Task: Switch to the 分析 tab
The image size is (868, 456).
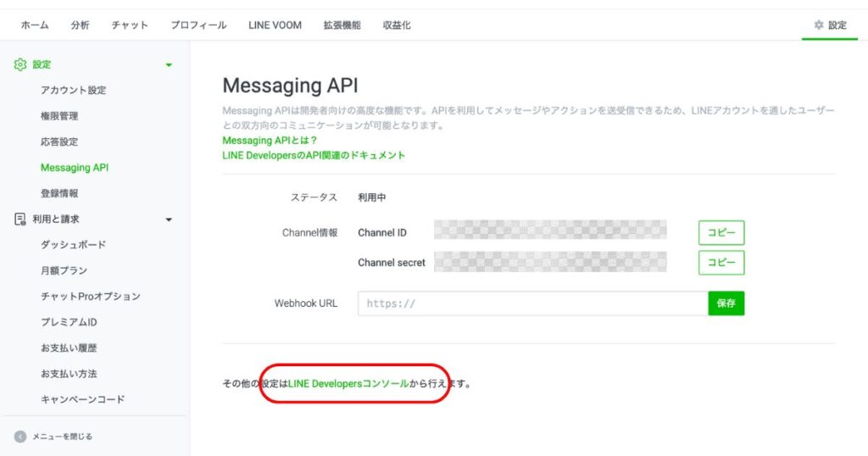Action: pyautogui.click(x=81, y=25)
